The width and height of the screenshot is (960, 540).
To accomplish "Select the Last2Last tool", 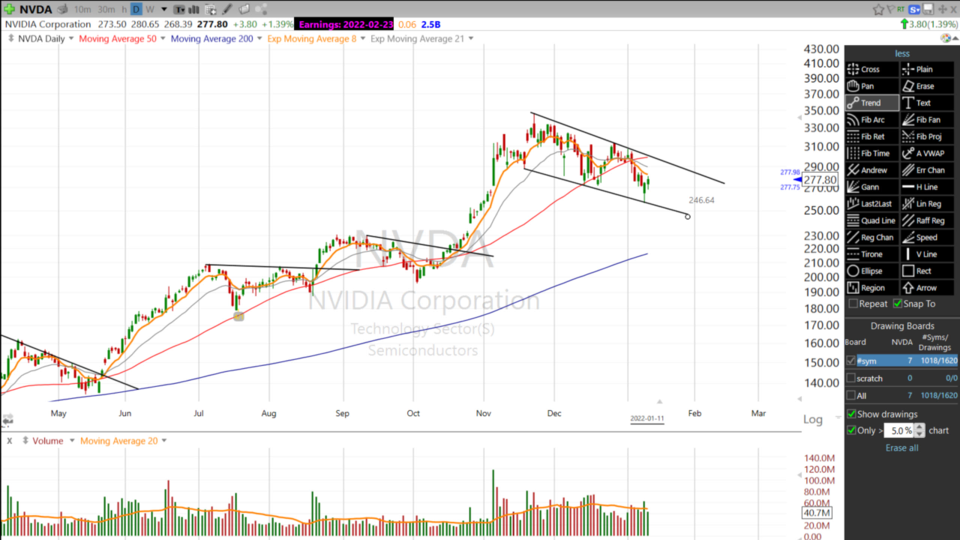I will point(872,204).
